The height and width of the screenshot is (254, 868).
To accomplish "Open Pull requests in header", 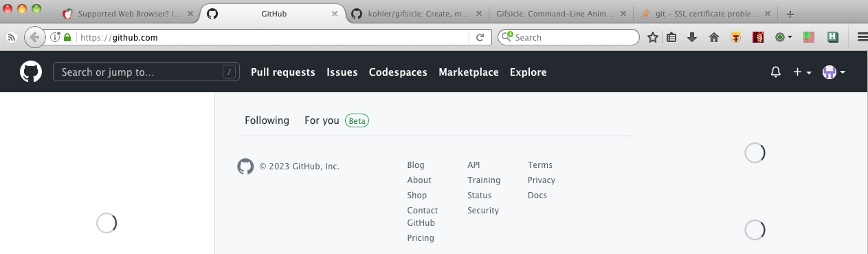I will coord(283,72).
